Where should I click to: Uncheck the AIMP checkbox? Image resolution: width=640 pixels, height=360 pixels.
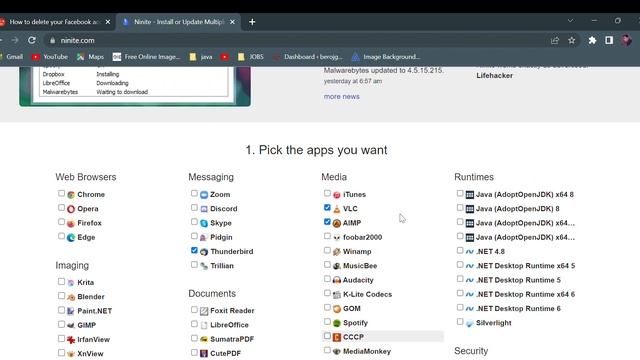click(x=327, y=222)
